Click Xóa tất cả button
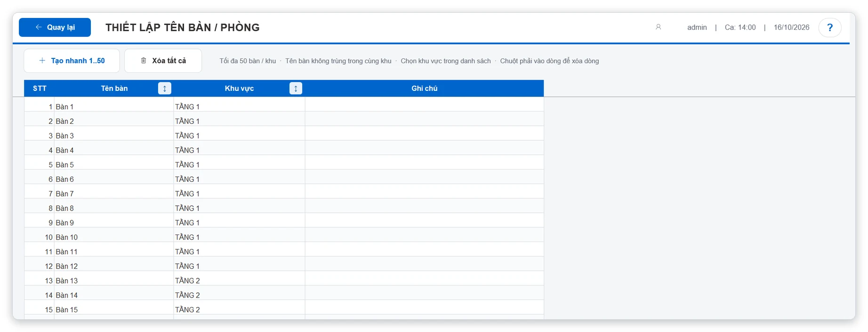Viewport: 868px width, 332px height. coord(163,61)
